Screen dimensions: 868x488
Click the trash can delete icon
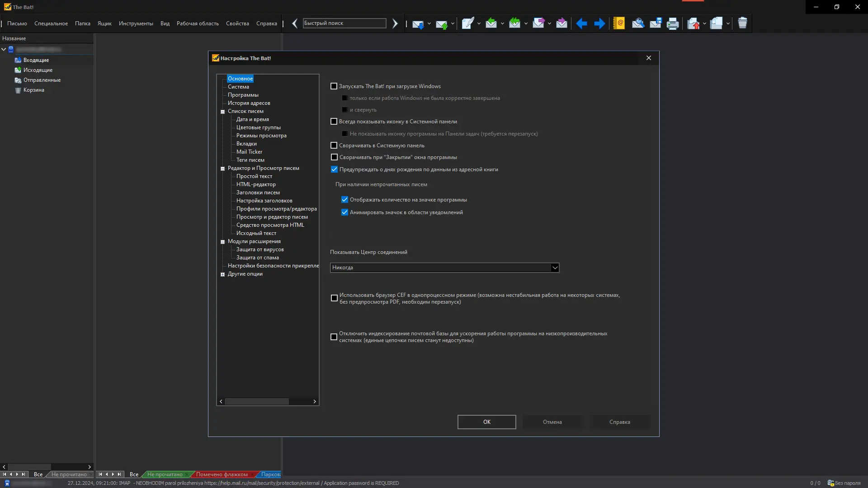(x=742, y=23)
